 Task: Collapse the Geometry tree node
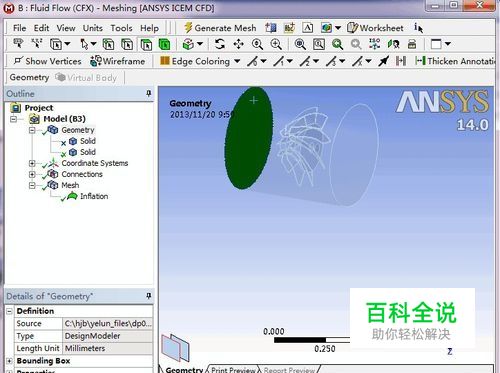[x=32, y=130]
